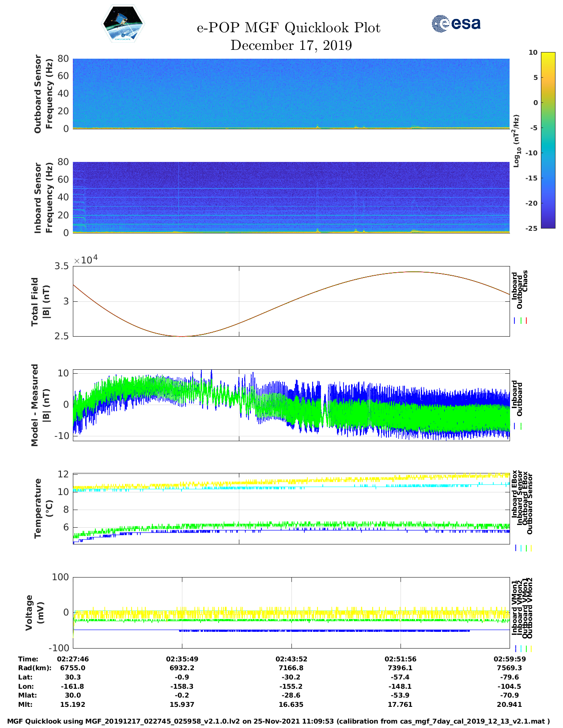This screenshot has width=563, height=728.
Task: Click the cyan marker in the Voltage legend
Action: pos(521,649)
